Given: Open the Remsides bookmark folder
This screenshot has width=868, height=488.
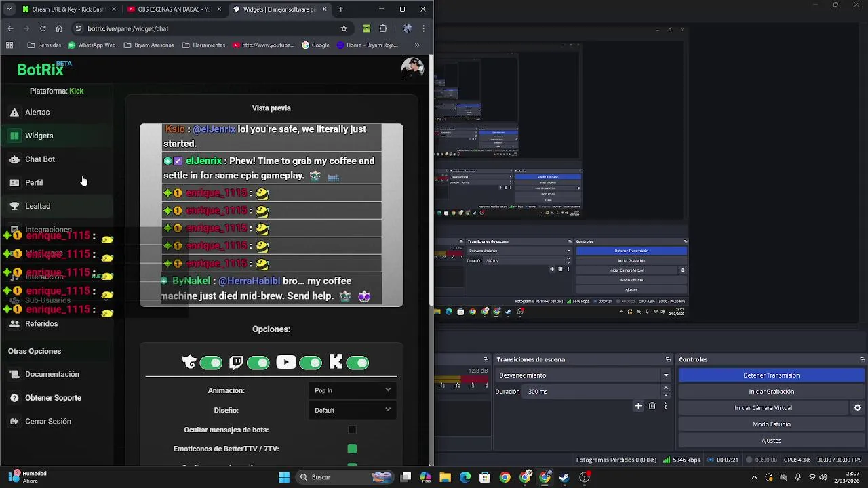Looking at the screenshot, I should [x=44, y=45].
